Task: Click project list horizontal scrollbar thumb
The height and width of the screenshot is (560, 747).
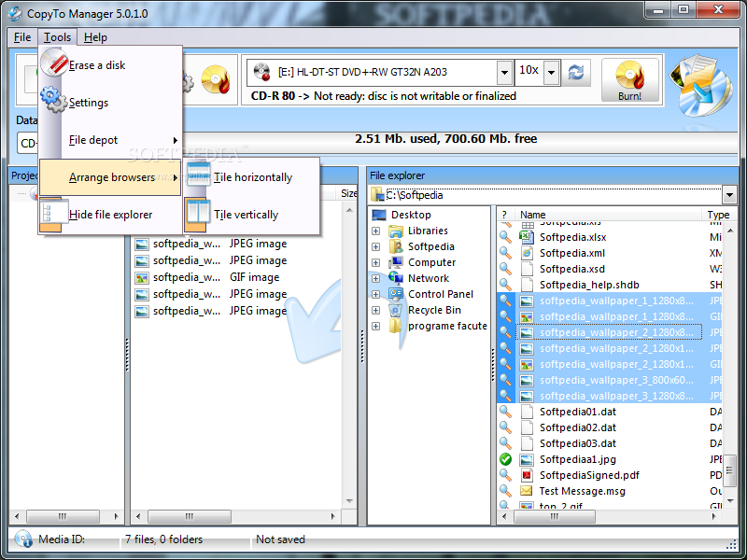Action: [x=190, y=516]
